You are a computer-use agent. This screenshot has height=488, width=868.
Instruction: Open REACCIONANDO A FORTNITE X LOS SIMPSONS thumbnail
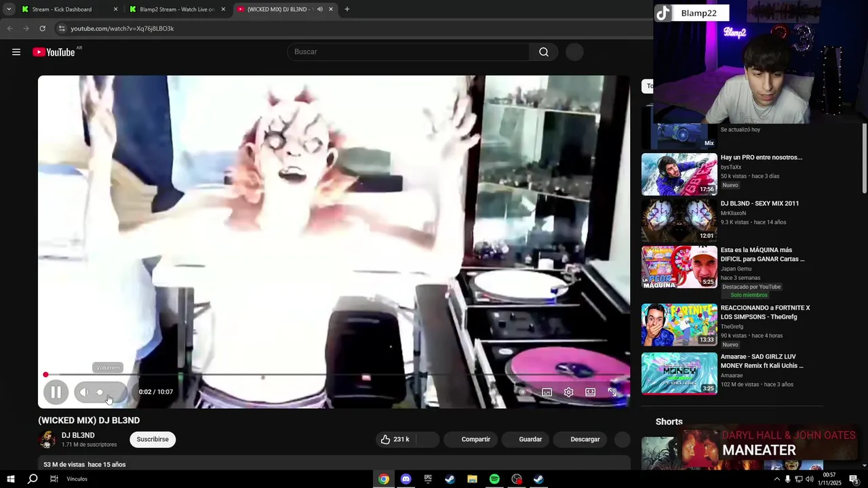click(x=679, y=325)
